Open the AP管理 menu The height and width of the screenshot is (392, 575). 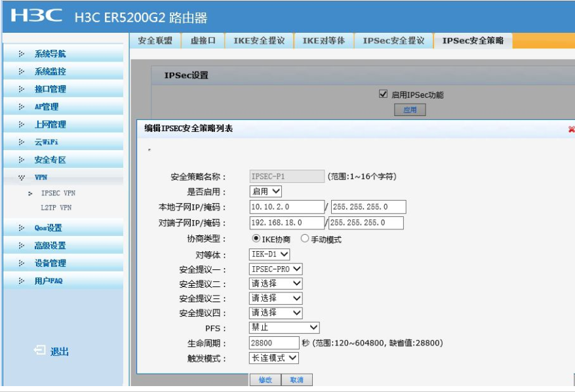[x=63, y=106]
